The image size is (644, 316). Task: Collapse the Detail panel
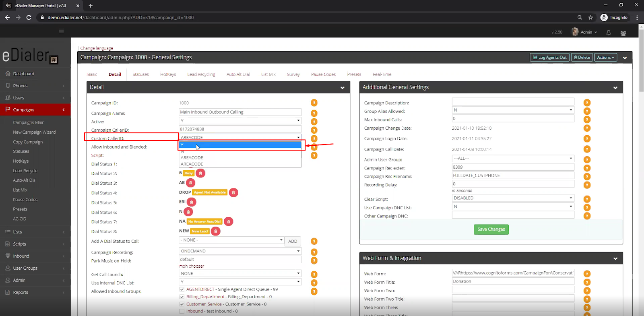tap(343, 87)
